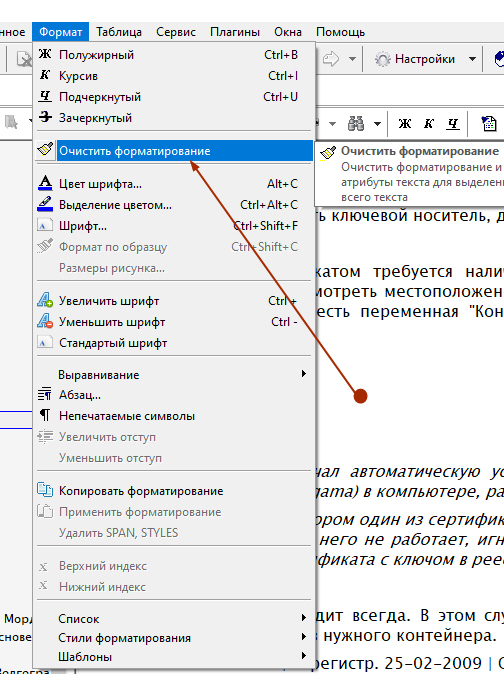Select Очистить форматирование menu entry
Screen dimensions: 504x674
coord(174,150)
